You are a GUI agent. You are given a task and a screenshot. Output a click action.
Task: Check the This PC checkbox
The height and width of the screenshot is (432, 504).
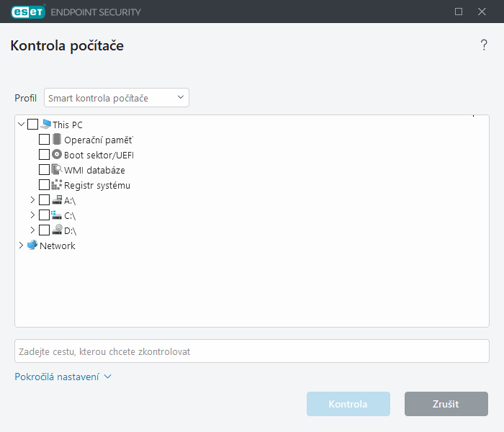(x=33, y=125)
